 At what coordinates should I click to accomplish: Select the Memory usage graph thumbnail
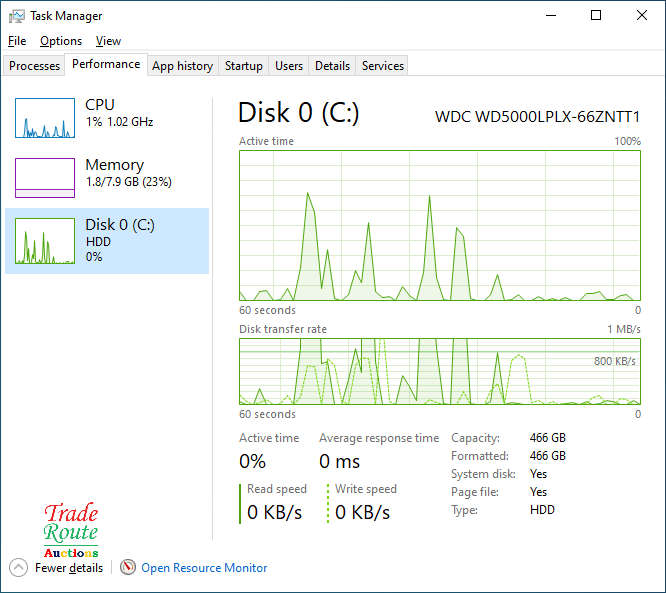point(45,178)
